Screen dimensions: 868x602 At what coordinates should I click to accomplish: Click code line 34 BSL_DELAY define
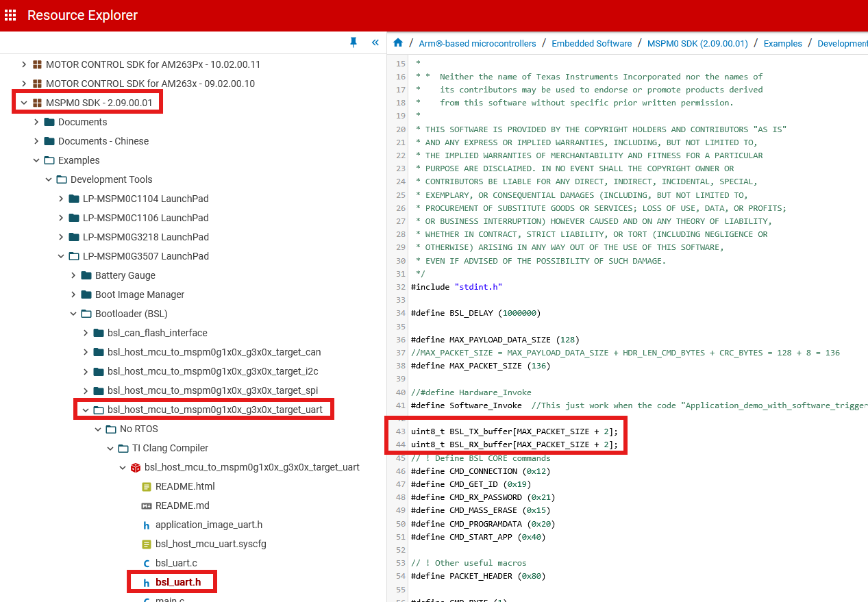[475, 313]
